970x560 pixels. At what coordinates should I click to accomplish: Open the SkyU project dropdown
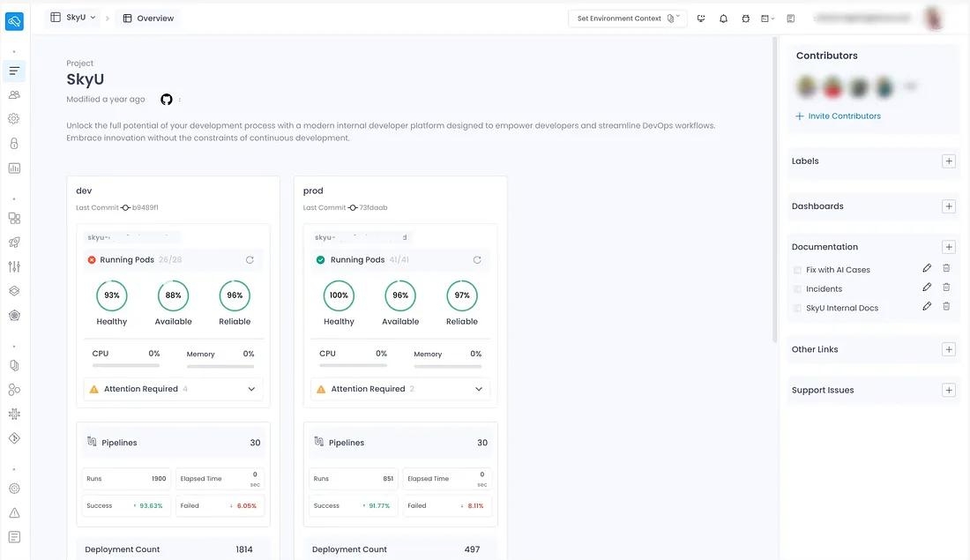[73, 18]
